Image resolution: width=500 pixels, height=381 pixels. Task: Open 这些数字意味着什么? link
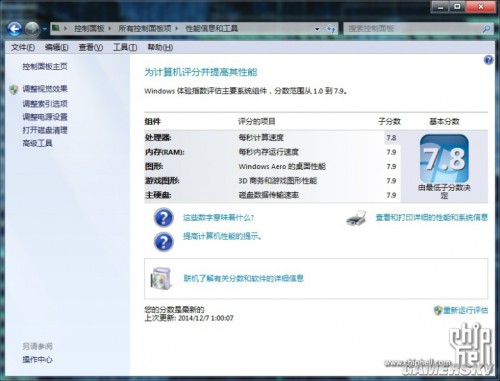click(x=218, y=218)
